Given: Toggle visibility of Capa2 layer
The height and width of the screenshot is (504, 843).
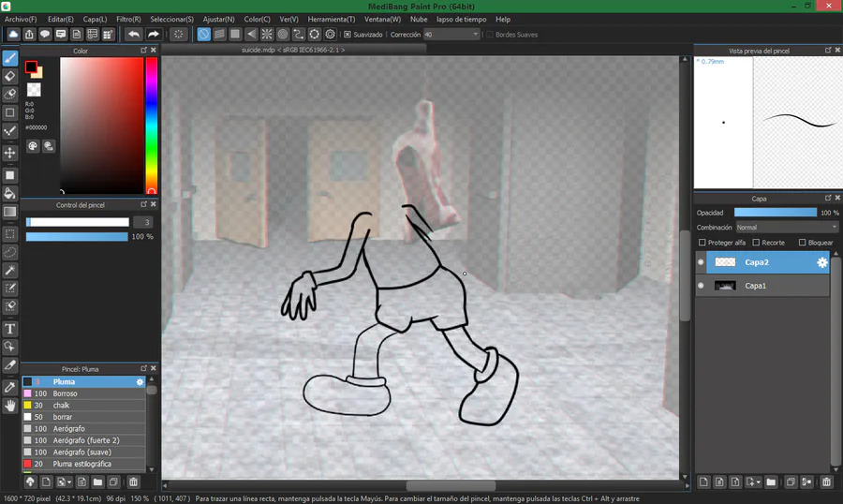Looking at the screenshot, I should 701,262.
